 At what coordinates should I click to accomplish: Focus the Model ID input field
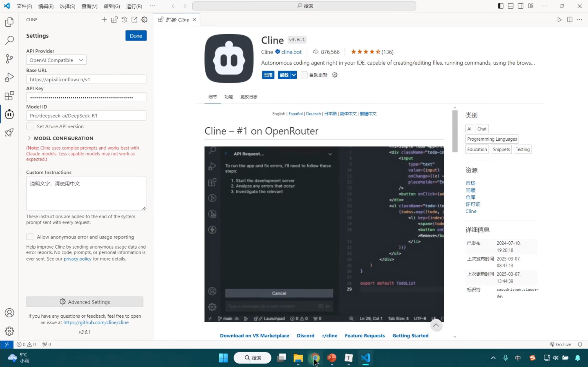(86, 116)
